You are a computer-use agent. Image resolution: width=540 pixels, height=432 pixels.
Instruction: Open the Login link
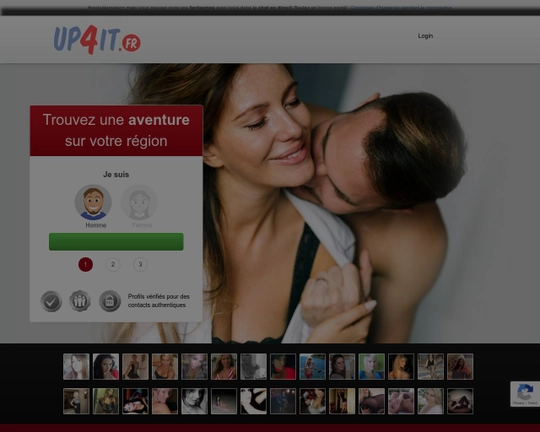pos(425,36)
